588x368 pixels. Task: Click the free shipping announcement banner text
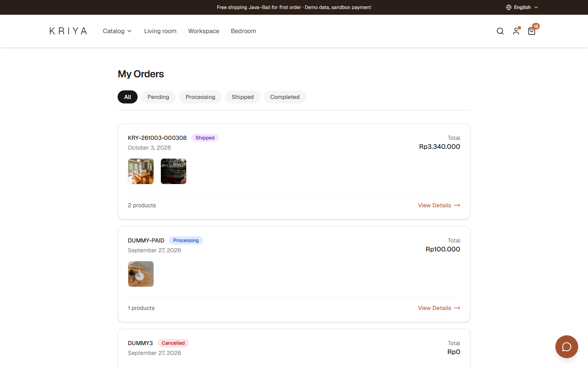click(294, 7)
